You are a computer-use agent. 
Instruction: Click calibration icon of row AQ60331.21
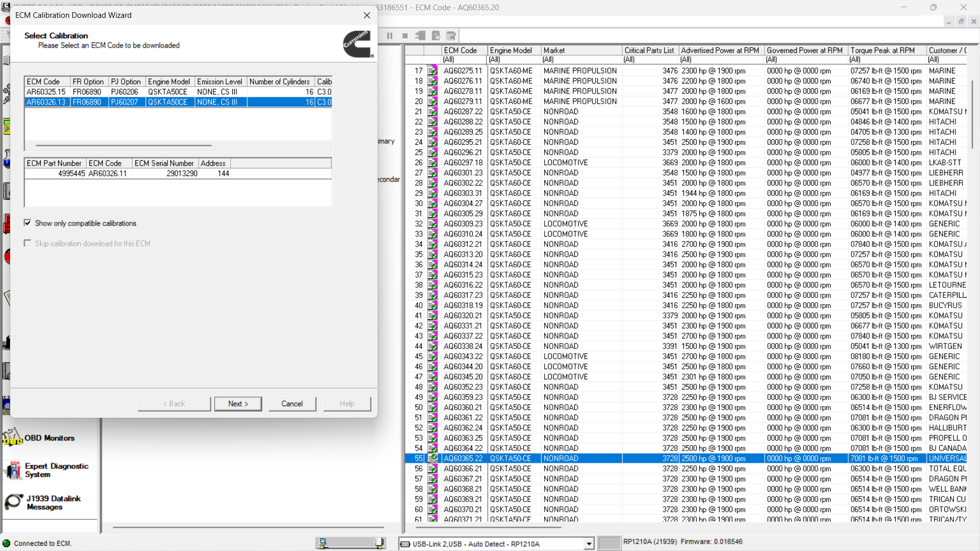point(432,326)
